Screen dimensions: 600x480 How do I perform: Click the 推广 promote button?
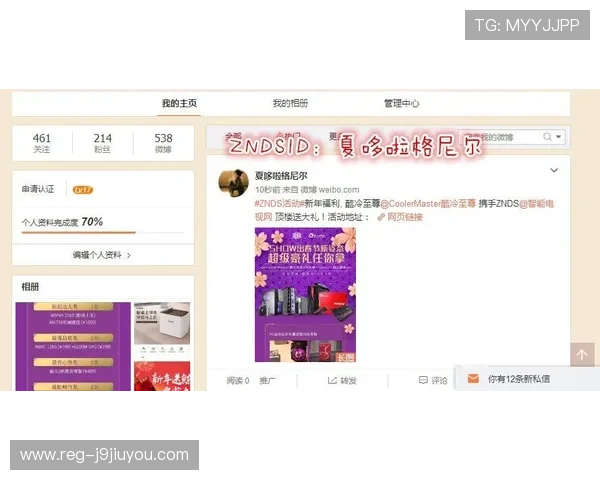point(267,380)
